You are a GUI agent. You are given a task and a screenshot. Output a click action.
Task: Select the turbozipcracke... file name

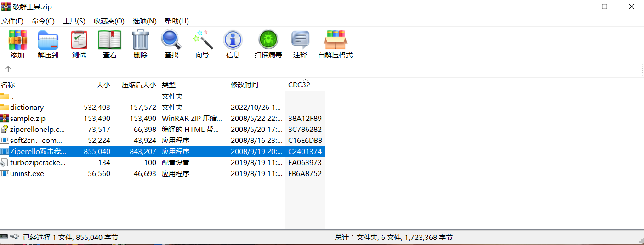coord(38,162)
